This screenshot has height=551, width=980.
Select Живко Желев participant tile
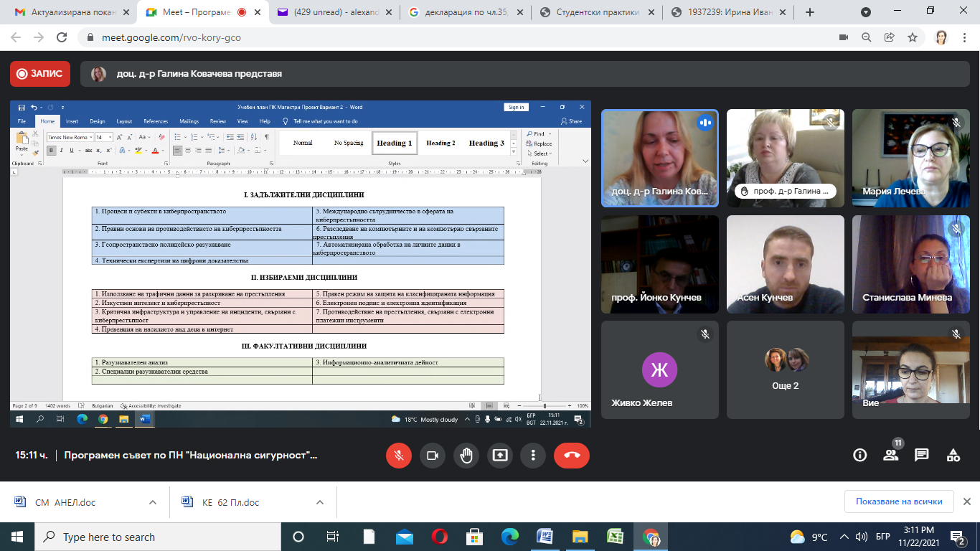(x=660, y=369)
